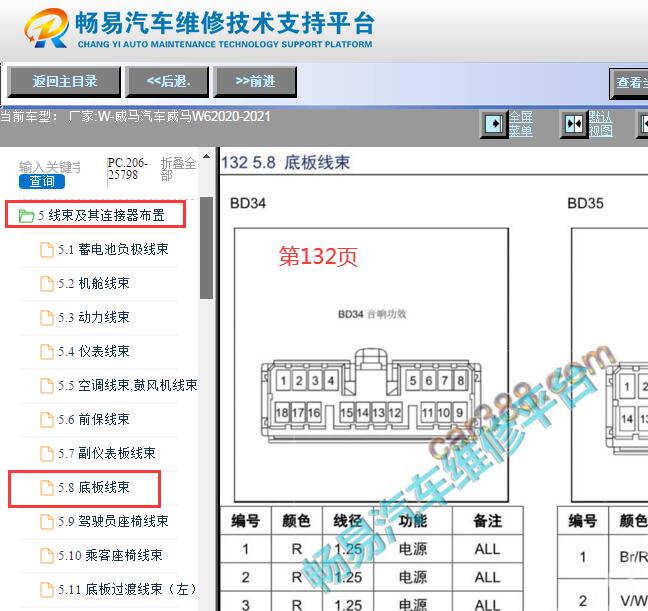Screen dimensions: 648x611
Task: Click the 查询 search button
Action: tap(42, 181)
